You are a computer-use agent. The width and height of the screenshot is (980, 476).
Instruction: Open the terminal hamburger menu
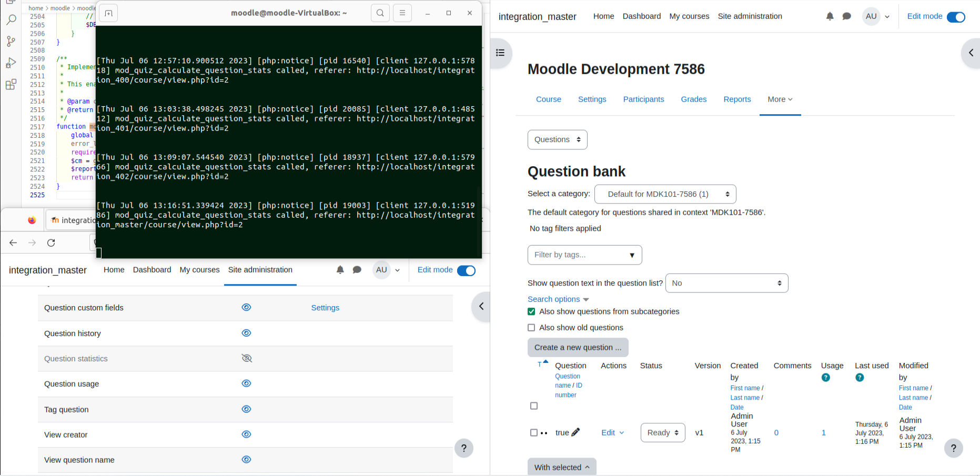[402, 13]
